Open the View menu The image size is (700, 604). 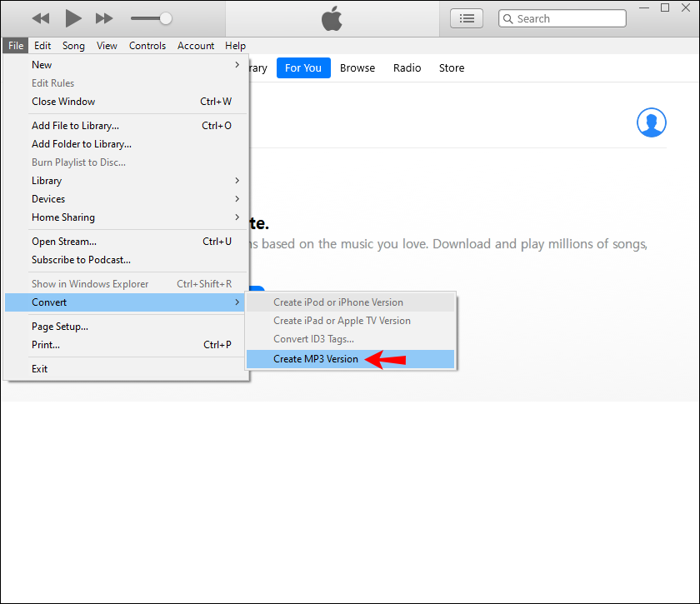point(107,46)
